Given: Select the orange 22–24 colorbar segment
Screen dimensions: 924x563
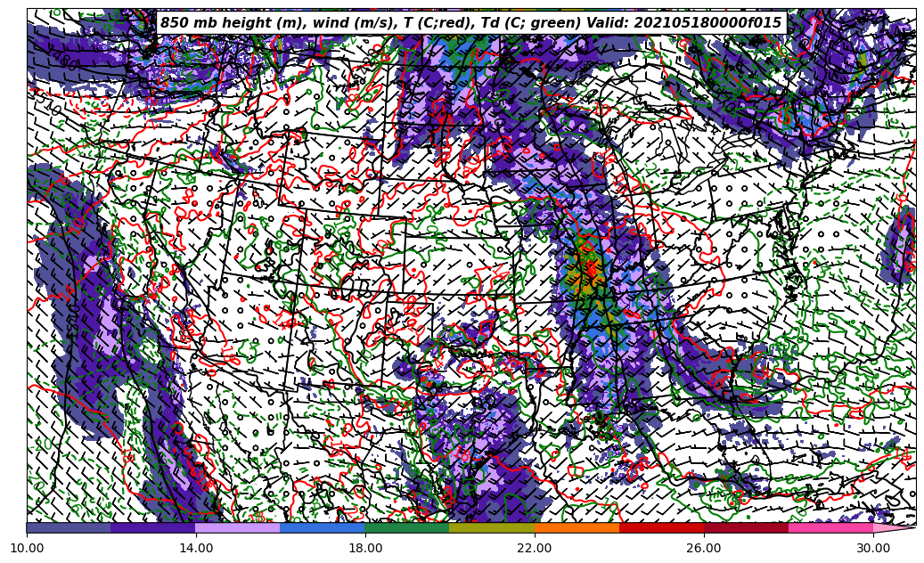Looking at the screenshot, I should 576,527.
